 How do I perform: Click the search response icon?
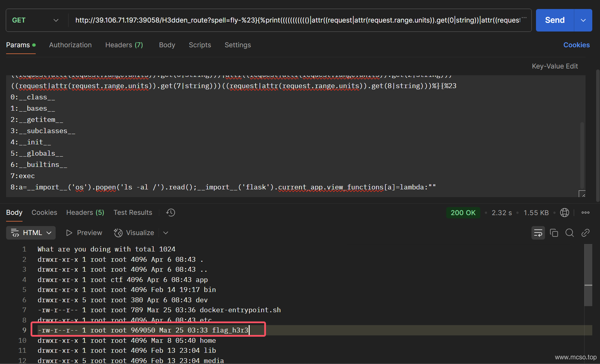[570, 233]
